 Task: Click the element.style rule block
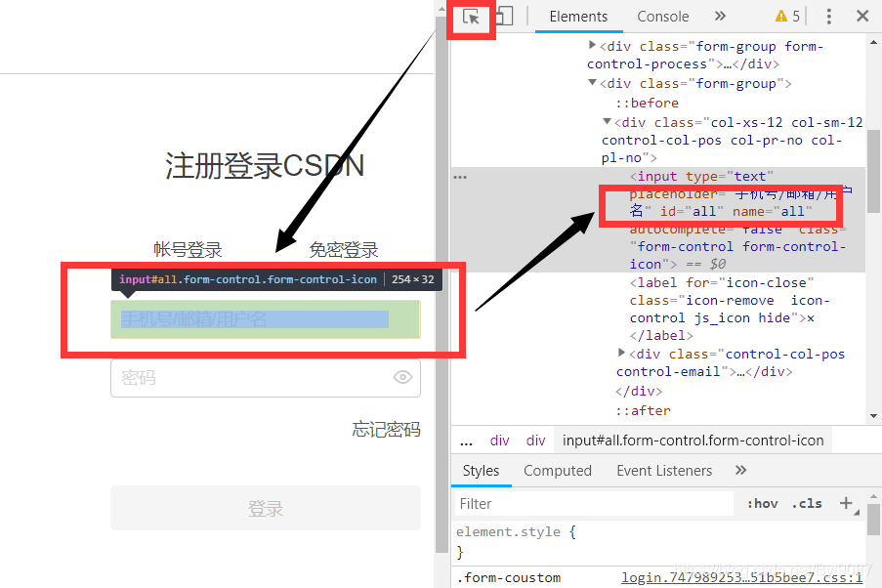click(516, 542)
